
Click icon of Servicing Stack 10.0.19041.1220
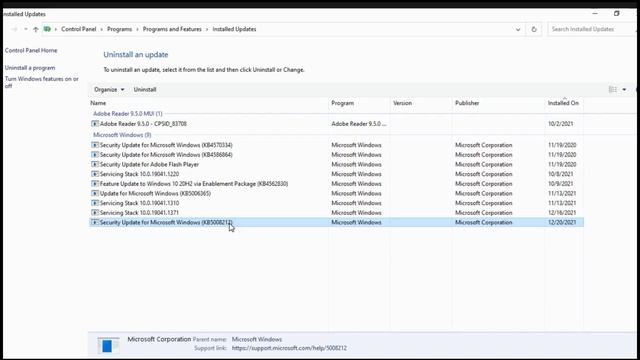(95, 174)
